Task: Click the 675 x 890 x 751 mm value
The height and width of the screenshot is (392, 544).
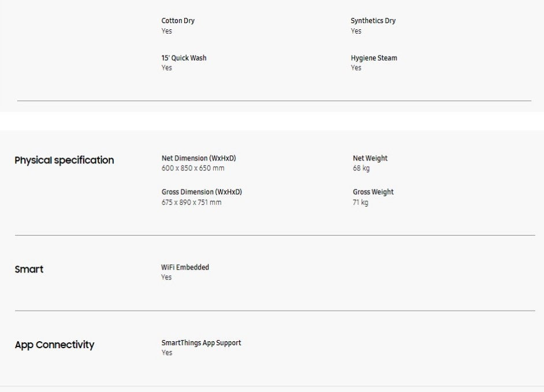Action: click(x=191, y=203)
